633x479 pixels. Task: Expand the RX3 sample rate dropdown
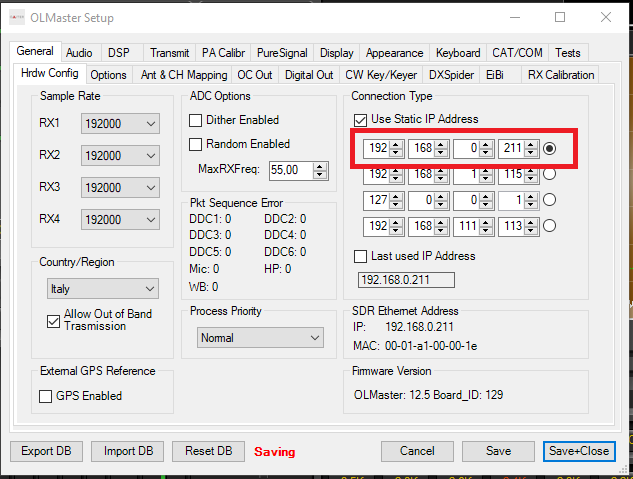tap(120, 188)
